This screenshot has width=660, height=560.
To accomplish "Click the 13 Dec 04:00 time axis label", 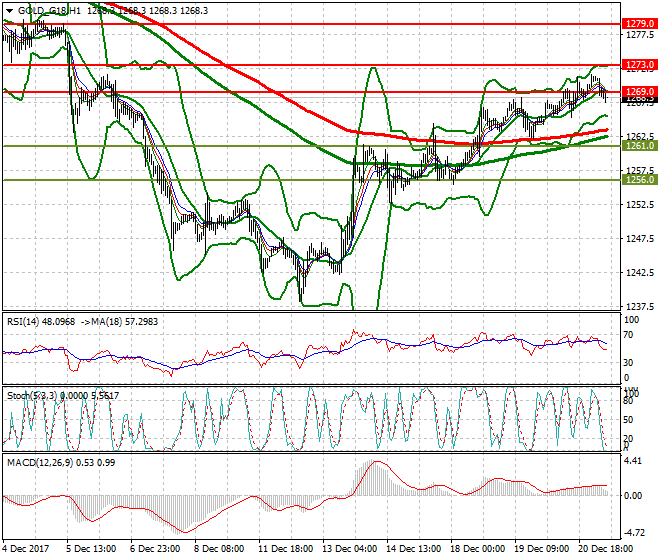I will pyautogui.click(x=350, y=549).
